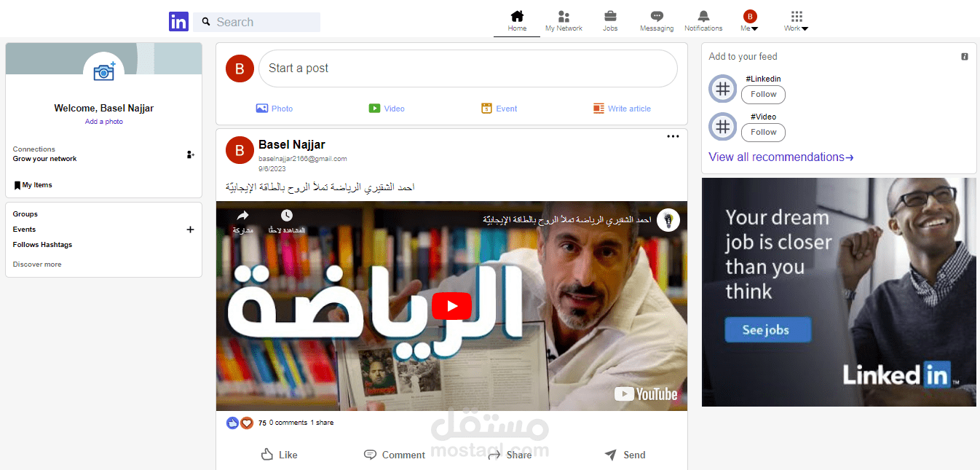Expand the Work dropdown arrow

pyautogui.click(x=805, y=29)
